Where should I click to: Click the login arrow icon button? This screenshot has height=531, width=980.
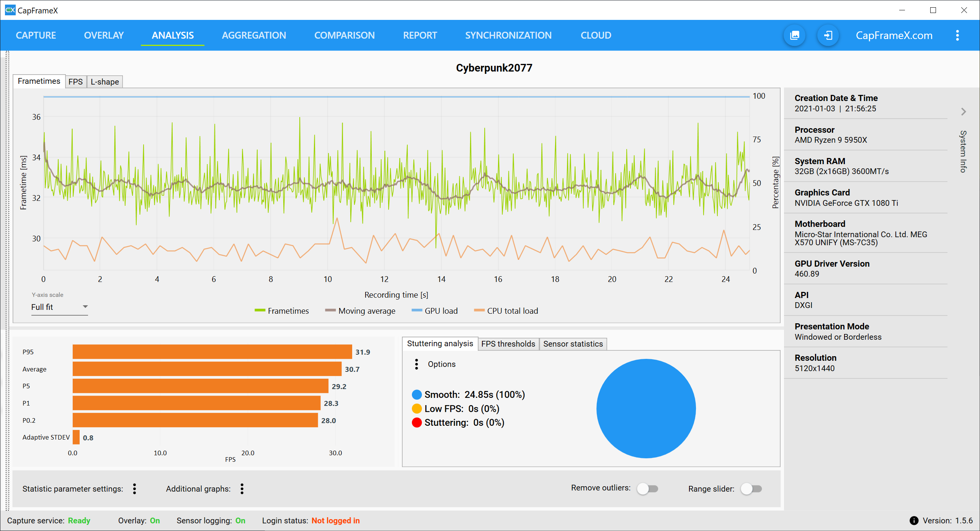(x=828, y=36)
